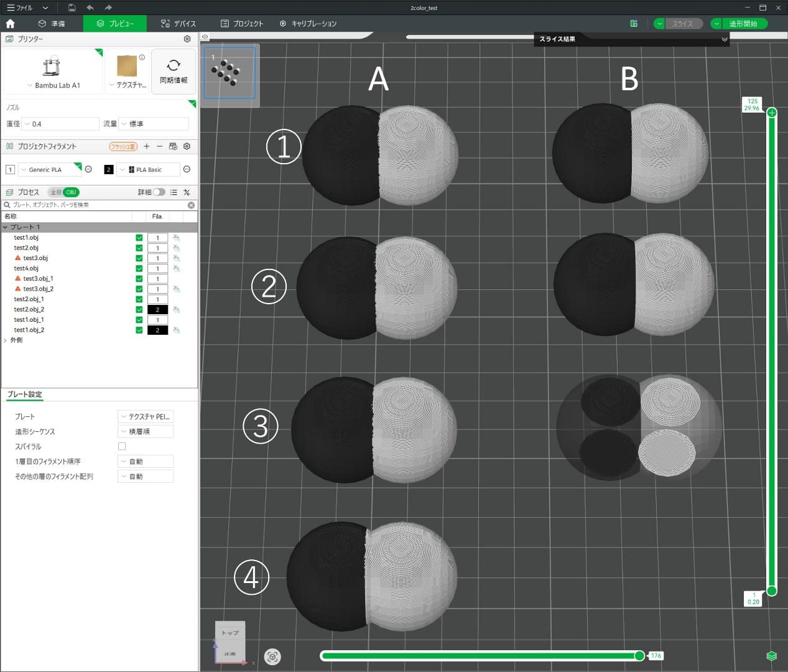This screenshot has width=788, height=672.
Task: Expand the 外側 tree node
Action: click(x=6, y=340)
